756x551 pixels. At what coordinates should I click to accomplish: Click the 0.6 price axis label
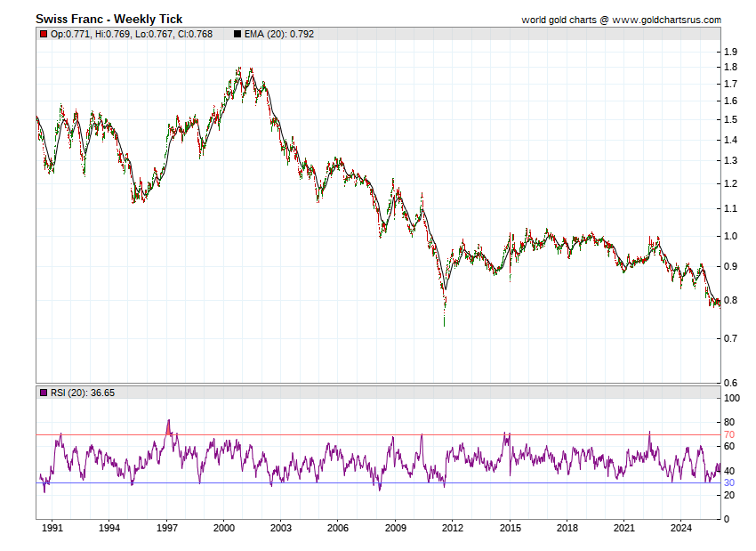tap(730, 383)
